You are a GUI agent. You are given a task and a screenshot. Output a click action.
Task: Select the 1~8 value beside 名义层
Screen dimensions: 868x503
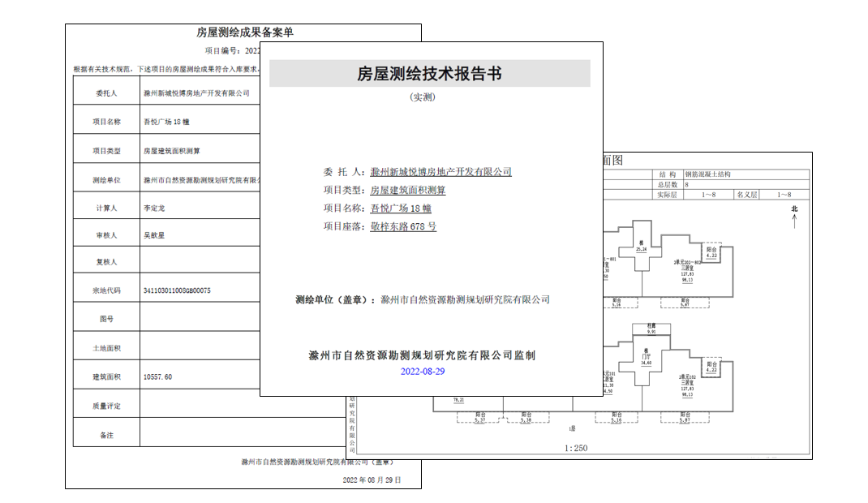click(784, 195)
